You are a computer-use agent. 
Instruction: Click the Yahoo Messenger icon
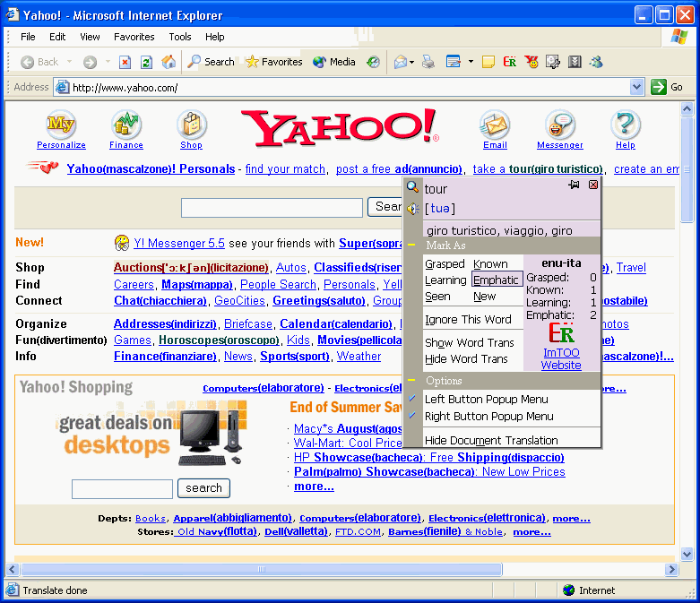coord(560,124)
